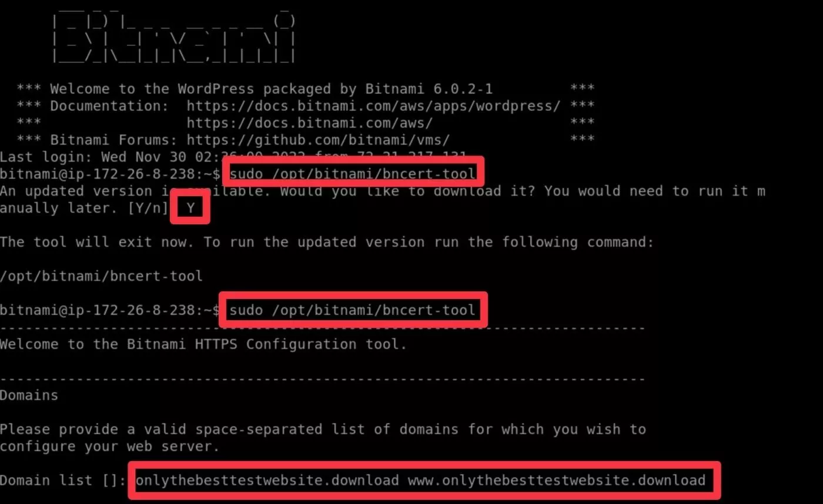
Task: Click the 'Please provide a valid space-separated list' instruction
Action: click(322, 429)
